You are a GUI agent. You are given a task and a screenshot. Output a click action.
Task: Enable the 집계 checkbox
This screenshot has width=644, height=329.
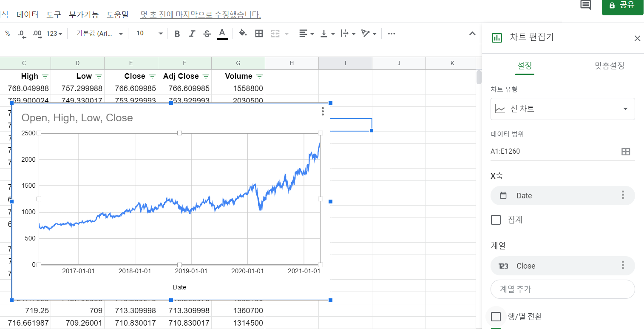coord(496,220)
